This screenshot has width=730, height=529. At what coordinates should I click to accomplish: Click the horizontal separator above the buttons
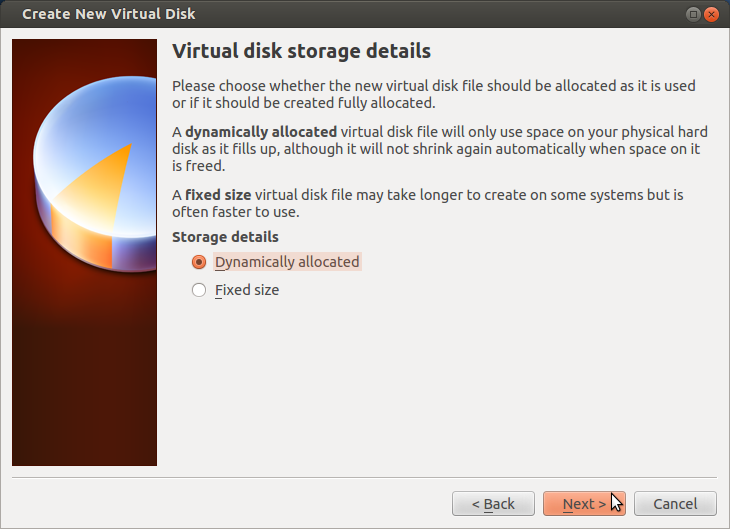pos(364,477)
